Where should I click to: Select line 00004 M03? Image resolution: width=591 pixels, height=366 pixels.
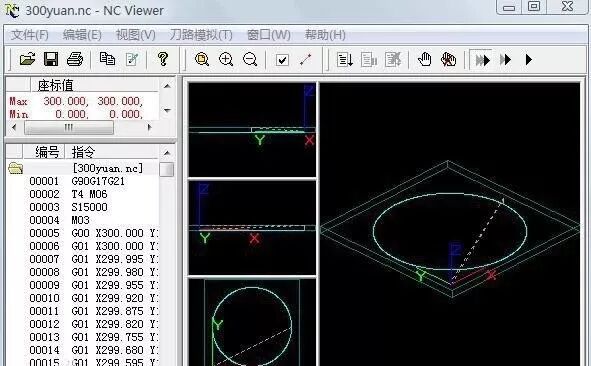tap(82, 220)
